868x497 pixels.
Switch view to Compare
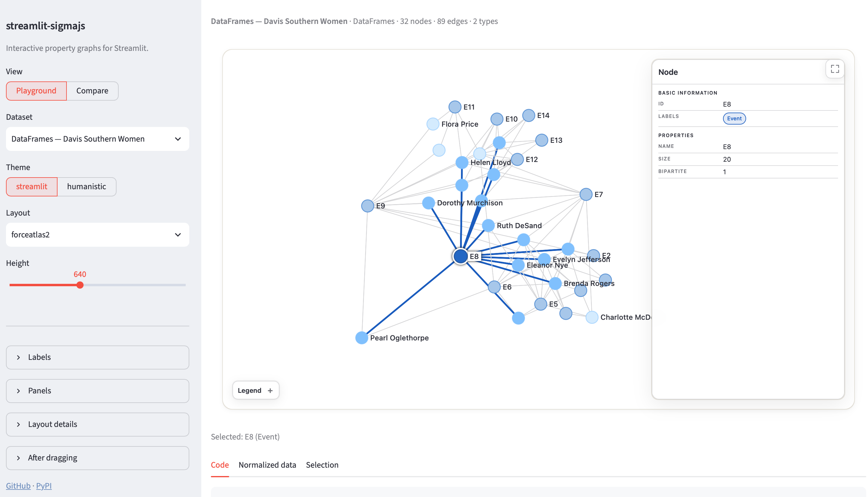(92, 91)
